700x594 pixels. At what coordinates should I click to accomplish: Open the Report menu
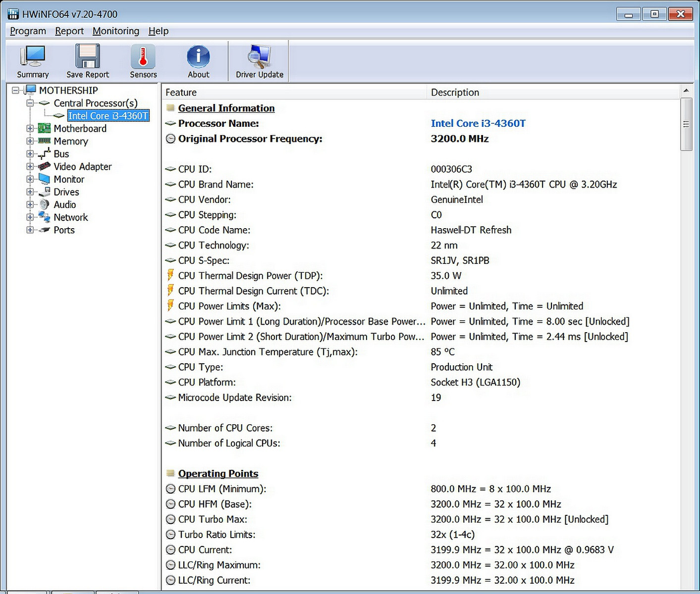[69, 31]
